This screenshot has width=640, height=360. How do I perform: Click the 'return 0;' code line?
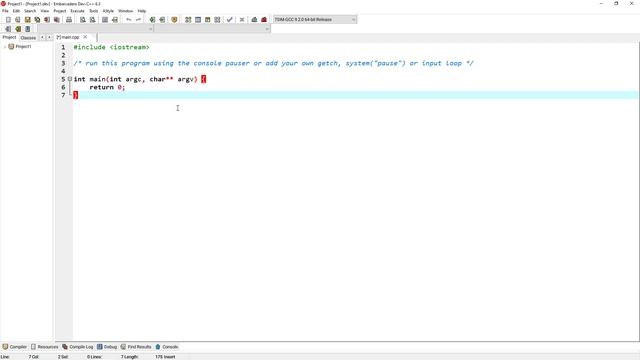click(x=107, y=87)
